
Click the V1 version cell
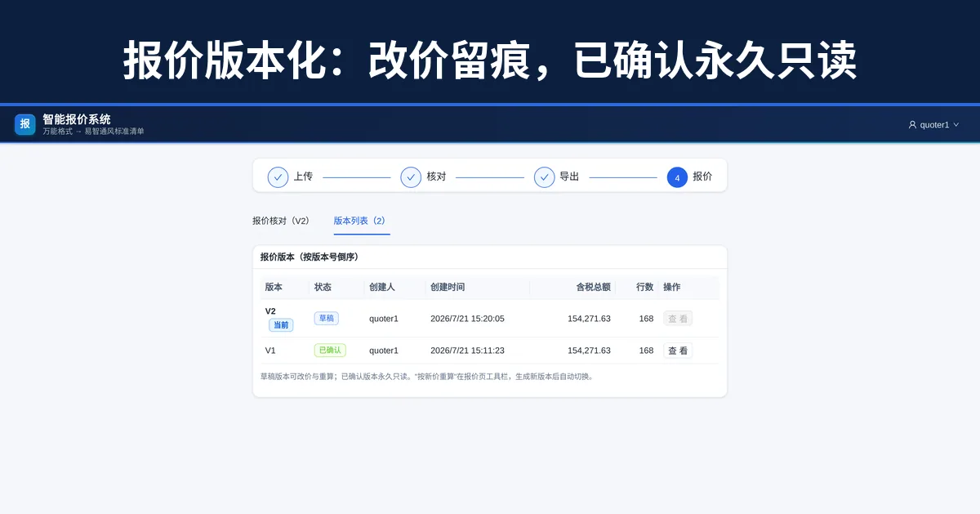coord(270,351)
